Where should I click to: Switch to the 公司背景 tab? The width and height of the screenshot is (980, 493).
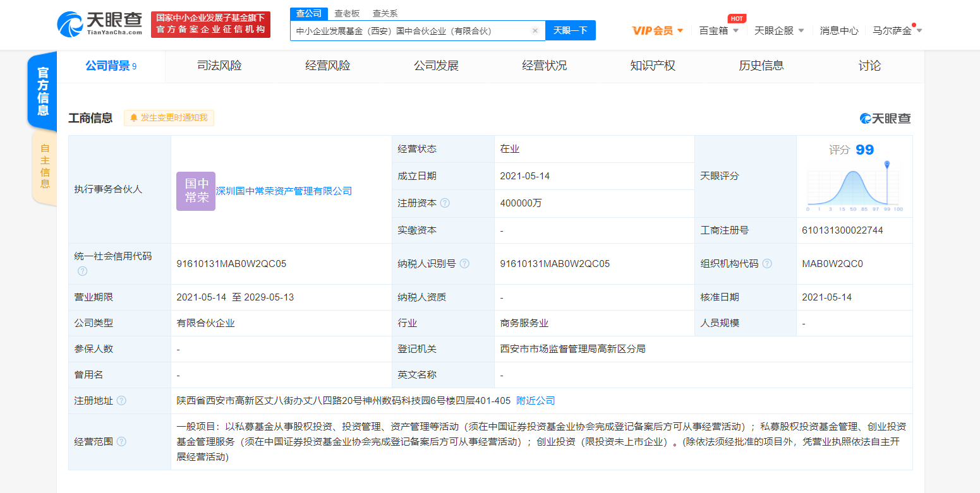111,66
